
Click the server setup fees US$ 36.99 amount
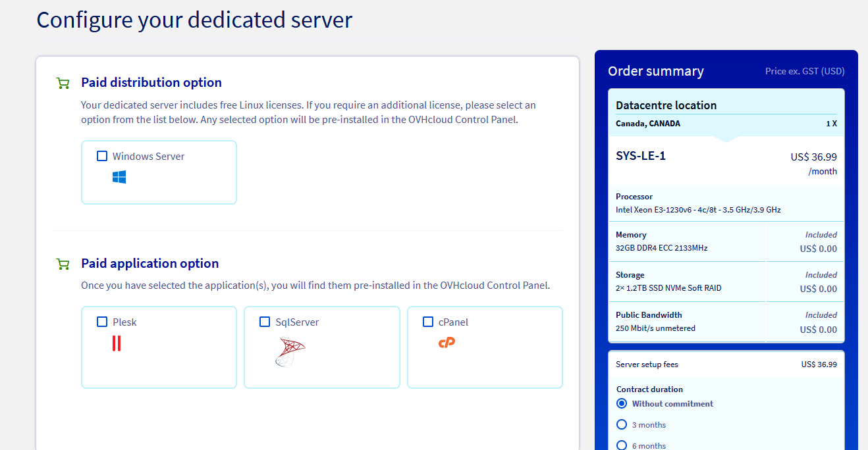pyautogui.click(x=819, y=364)
